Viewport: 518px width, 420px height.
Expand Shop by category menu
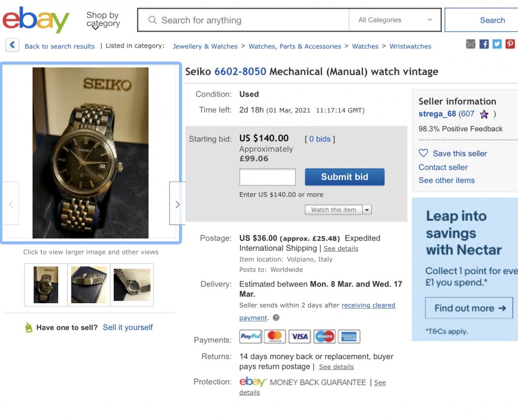point(103,20)
